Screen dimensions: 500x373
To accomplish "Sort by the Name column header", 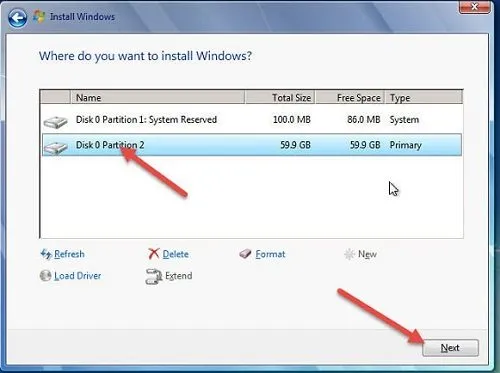I will tap(158, 98).
